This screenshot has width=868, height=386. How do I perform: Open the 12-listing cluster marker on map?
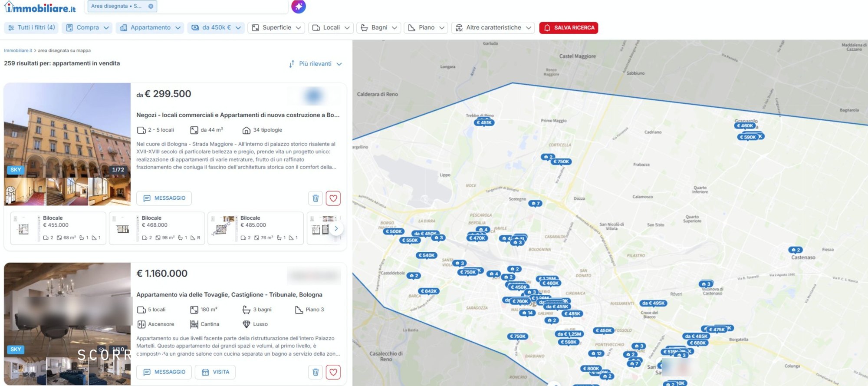click(596, 353)
